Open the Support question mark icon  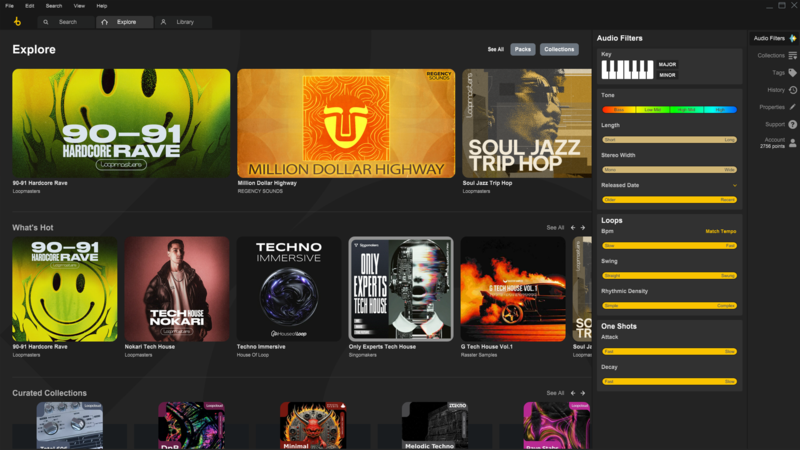click(x=792, y=124)
